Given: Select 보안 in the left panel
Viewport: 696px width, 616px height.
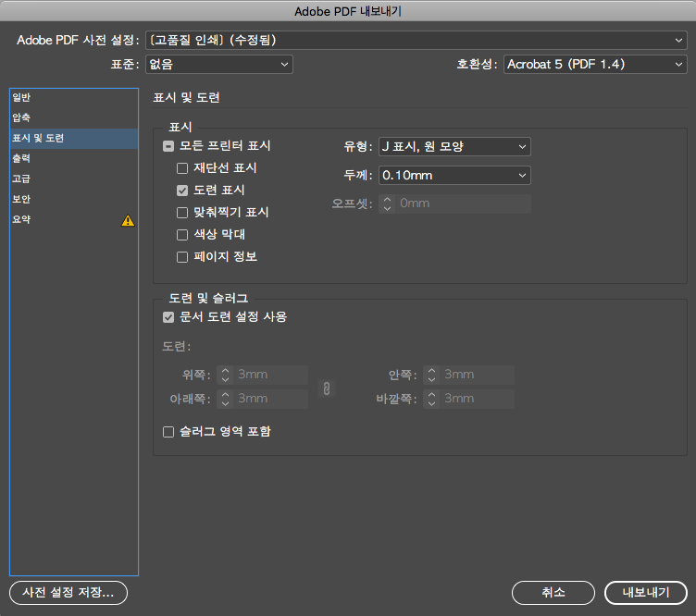Looking at the screenshot, I should [74, 199].
